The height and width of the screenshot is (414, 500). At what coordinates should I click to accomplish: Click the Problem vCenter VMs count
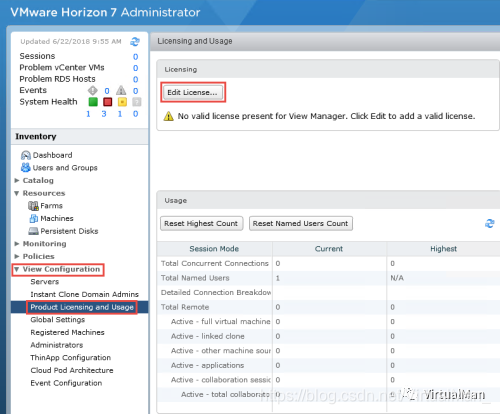135,68
